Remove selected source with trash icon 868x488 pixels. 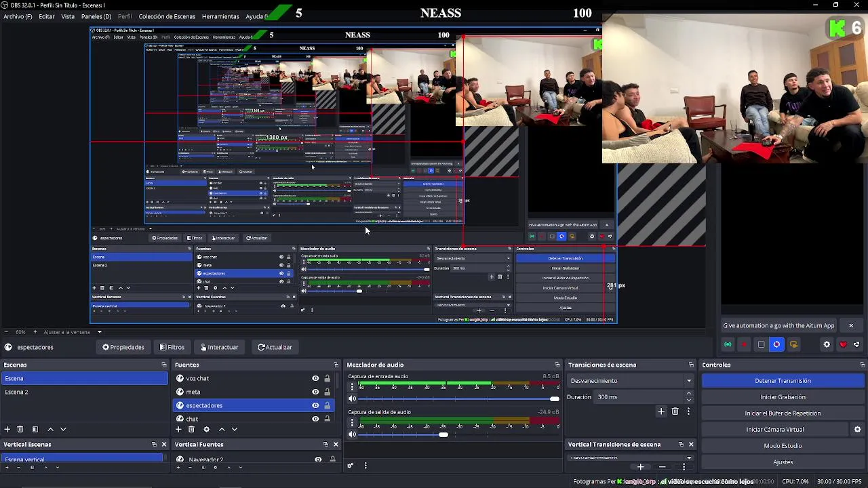click(191, 429)
